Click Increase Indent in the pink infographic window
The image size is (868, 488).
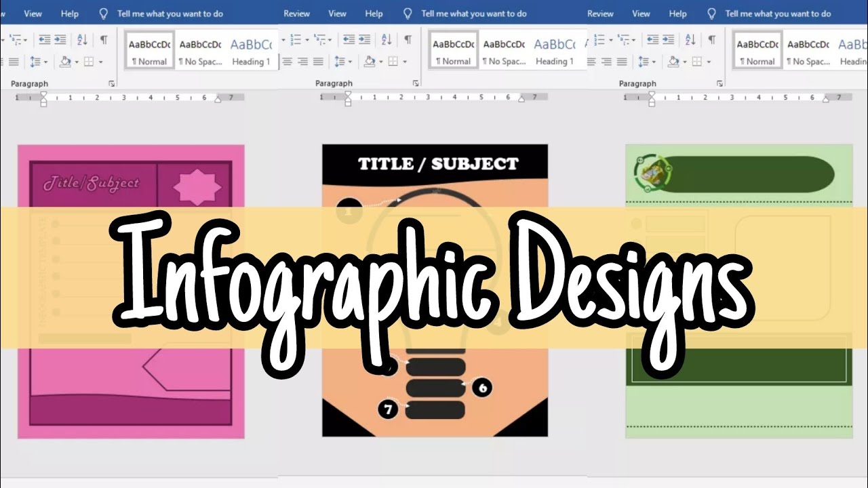[60, 40]
